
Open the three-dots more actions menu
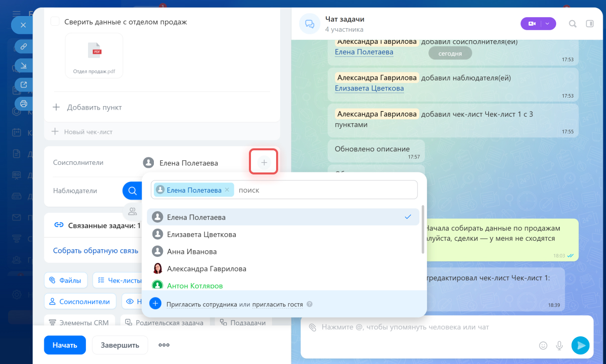click(164, 345)
